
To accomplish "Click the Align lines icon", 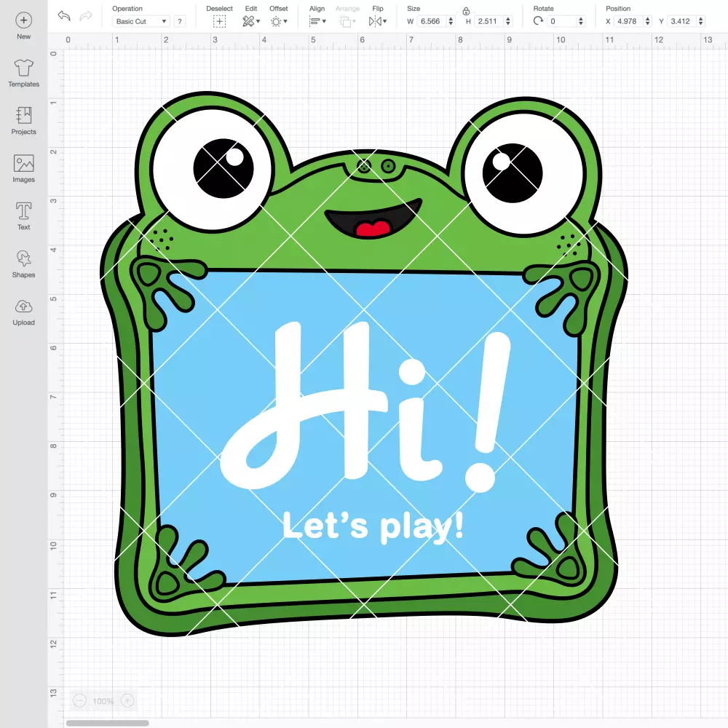I will (x=314, y=21).
